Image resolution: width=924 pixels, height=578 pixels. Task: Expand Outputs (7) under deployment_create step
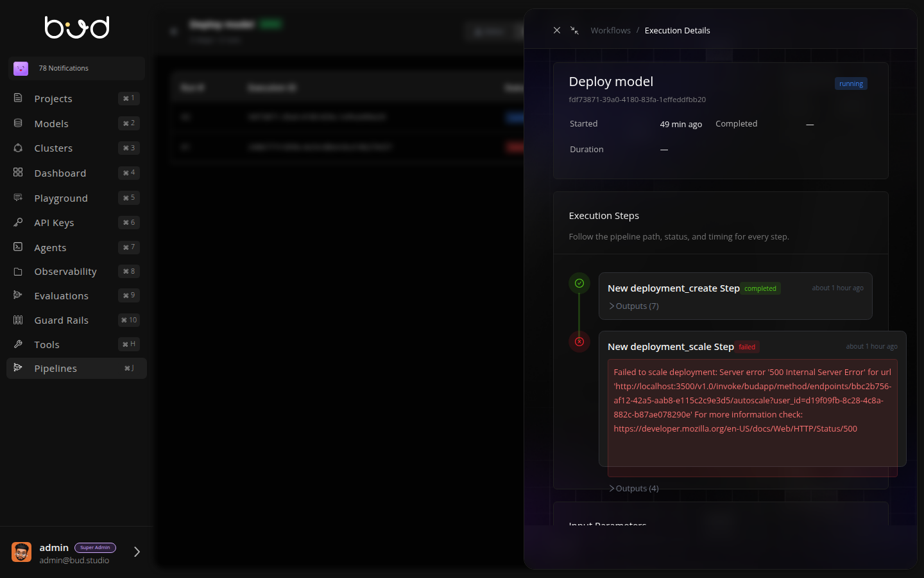[x=634, y=306]
